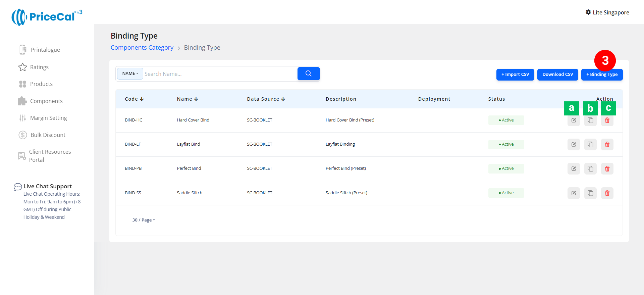Delete the Perfect Bind entry
The image size is (644, 295).
pos(607,169)
